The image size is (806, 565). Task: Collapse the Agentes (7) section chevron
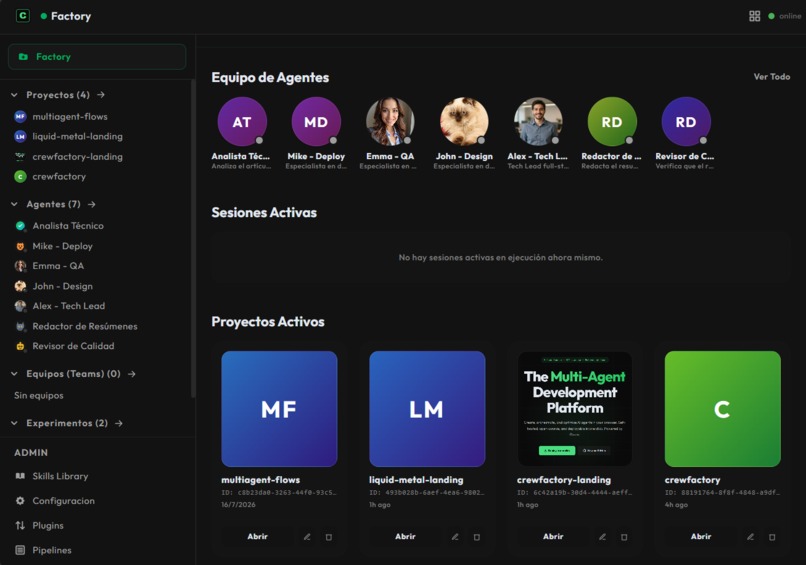click(x=14, y=204)
